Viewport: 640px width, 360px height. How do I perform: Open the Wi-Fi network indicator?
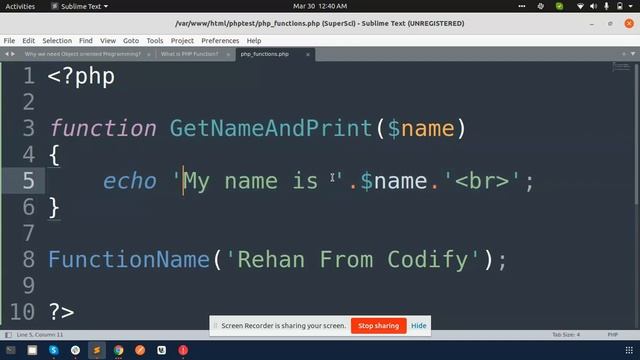pyautogui.click(x=580, y=6)
